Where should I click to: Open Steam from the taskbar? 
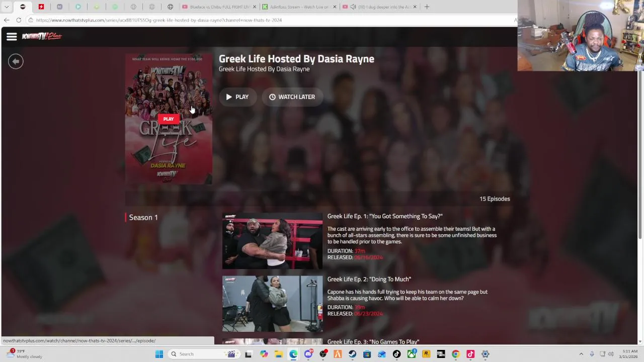coord(352,354)
